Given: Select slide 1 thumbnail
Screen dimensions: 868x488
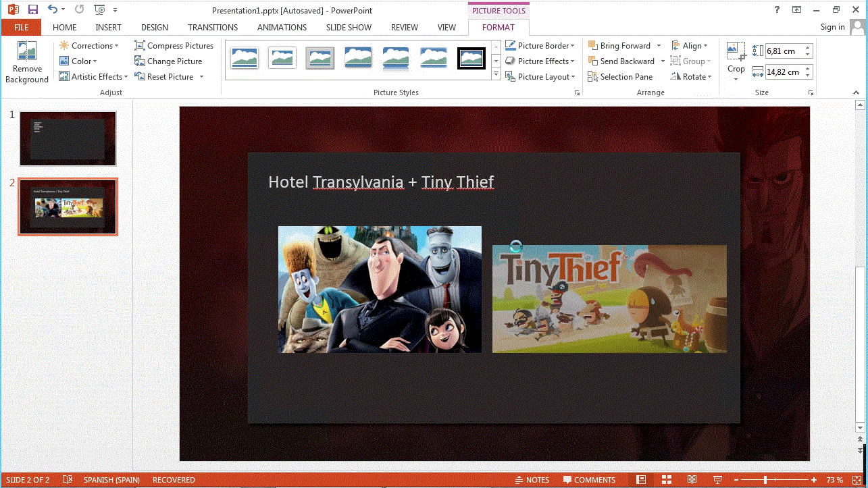Looking at the screenshot, I should (x=68, y=138).
